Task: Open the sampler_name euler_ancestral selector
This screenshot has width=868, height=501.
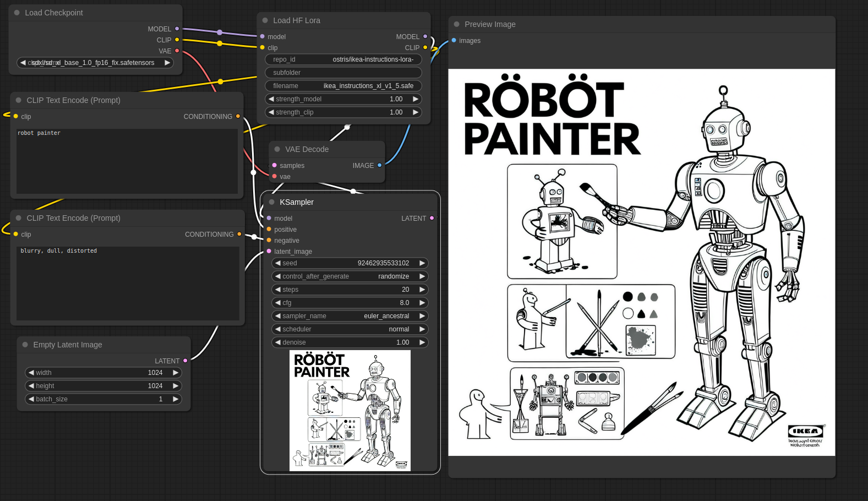Action: coord(350,316)
